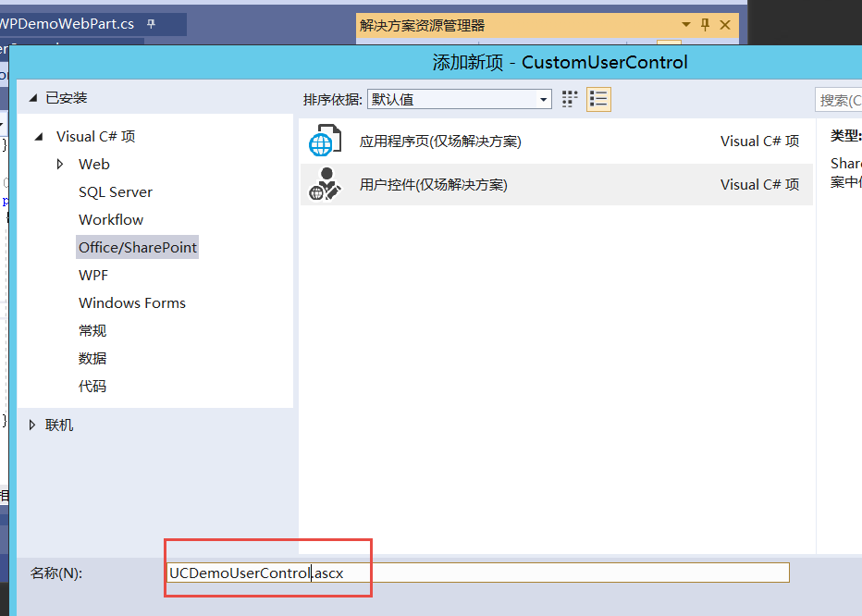Click Solution Explorer panel title
Viewport: 862px width, 616px height.
[422, 25]
